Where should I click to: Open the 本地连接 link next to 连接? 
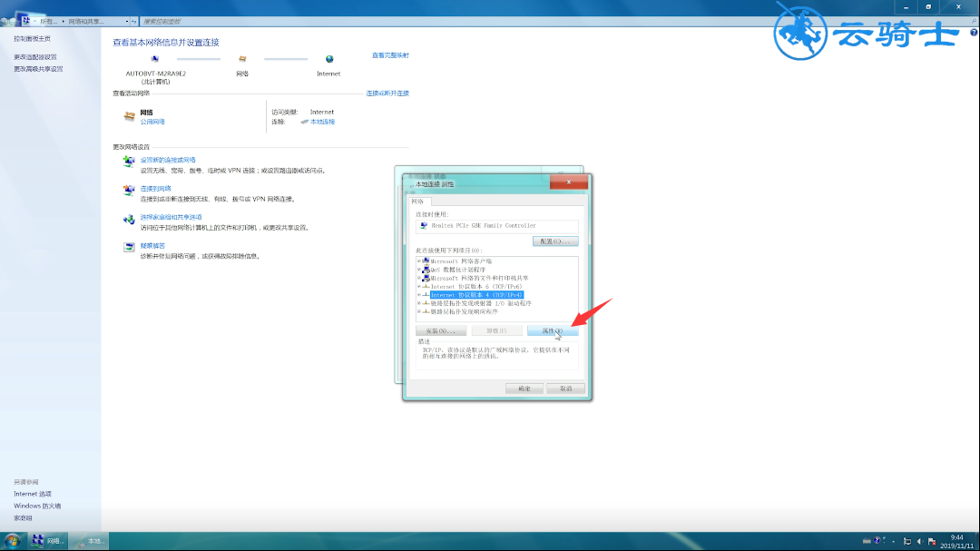coord(322,122)
